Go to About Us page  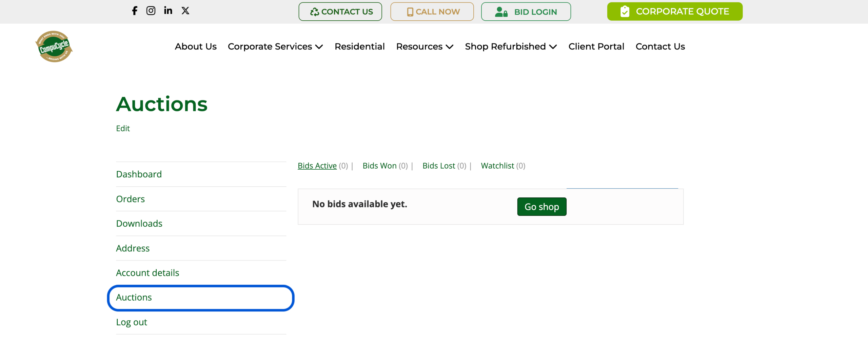coord(196,46)
